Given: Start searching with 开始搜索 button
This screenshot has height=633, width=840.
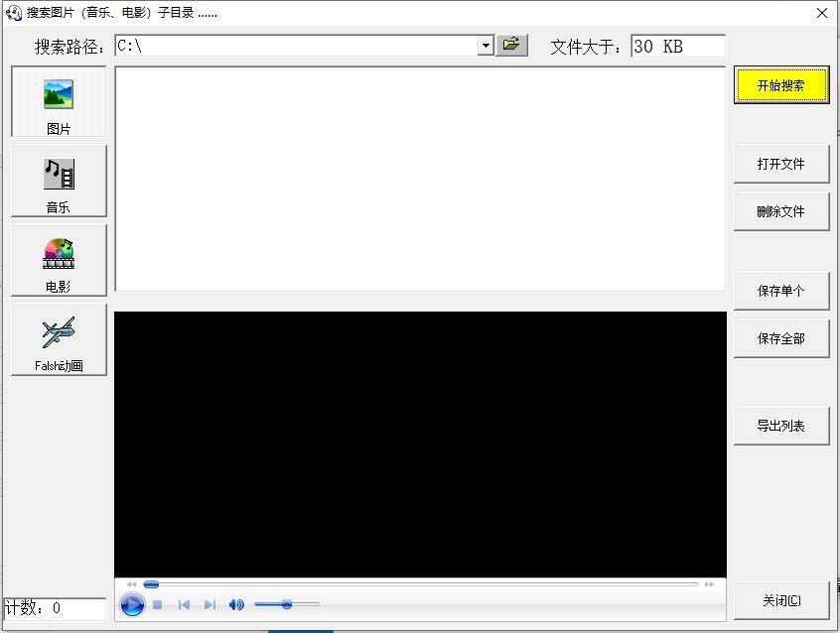Looking at the screenshot, I should pos(781,85).
